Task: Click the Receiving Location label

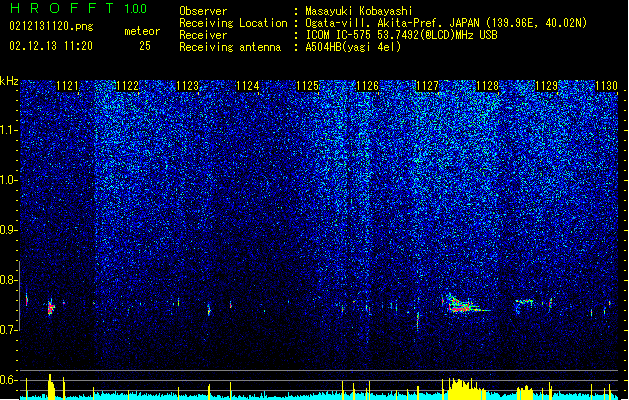Action: (x=233, y=24)
